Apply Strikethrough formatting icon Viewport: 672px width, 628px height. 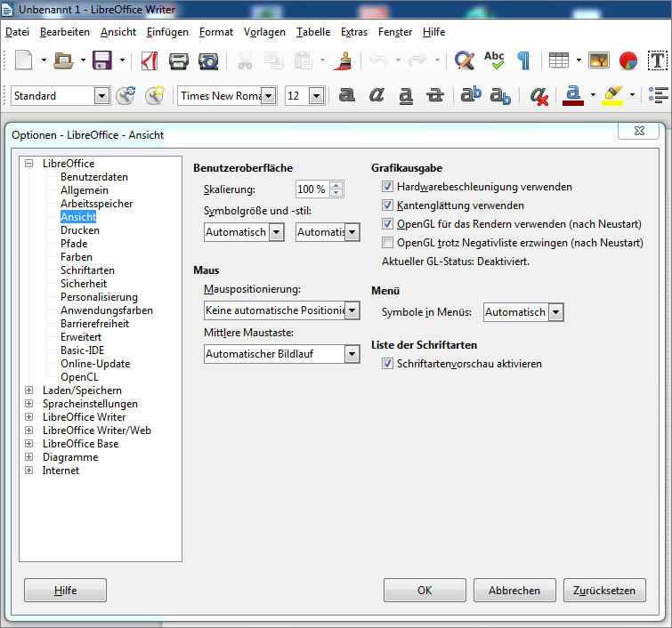pyautogui.click(x=435, y=95)
